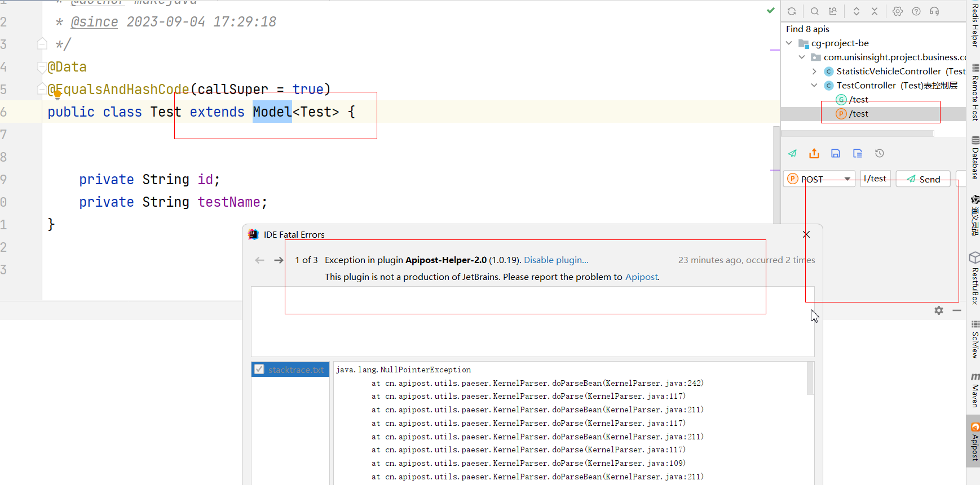Collapse all nodes in the API tree

click(x=875, y=11)
